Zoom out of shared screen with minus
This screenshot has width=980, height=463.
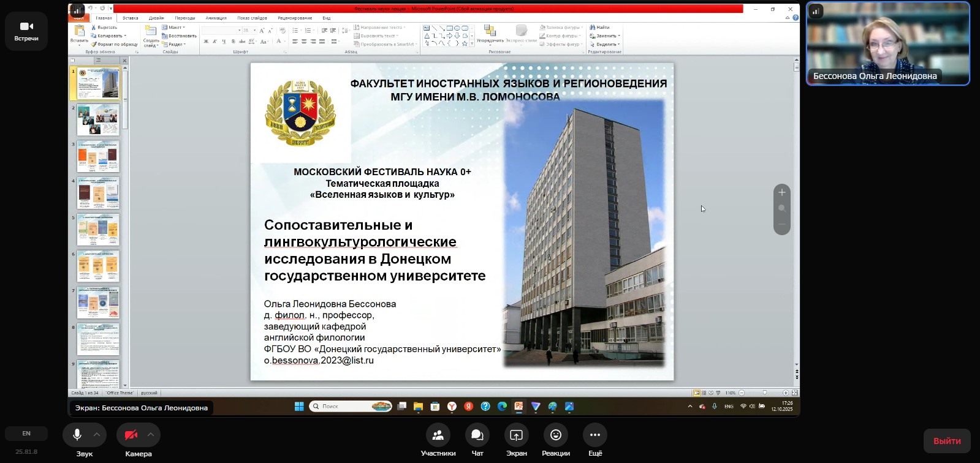[x=782, y=225]
